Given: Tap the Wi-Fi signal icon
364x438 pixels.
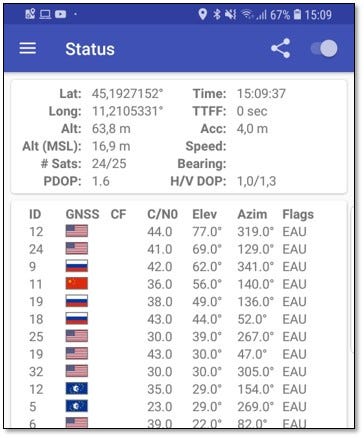Looking at the screenshot, I should click(x=248, y=14).
